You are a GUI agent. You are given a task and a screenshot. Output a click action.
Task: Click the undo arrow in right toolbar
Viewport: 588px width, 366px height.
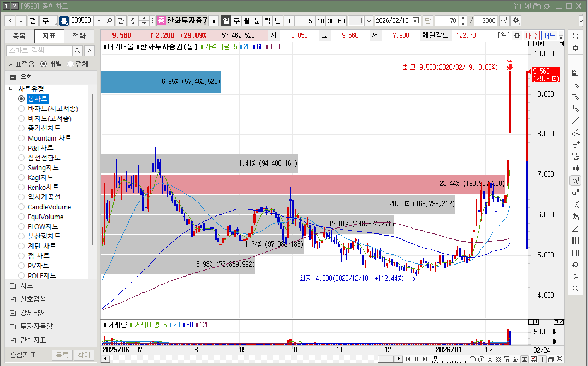575,265
